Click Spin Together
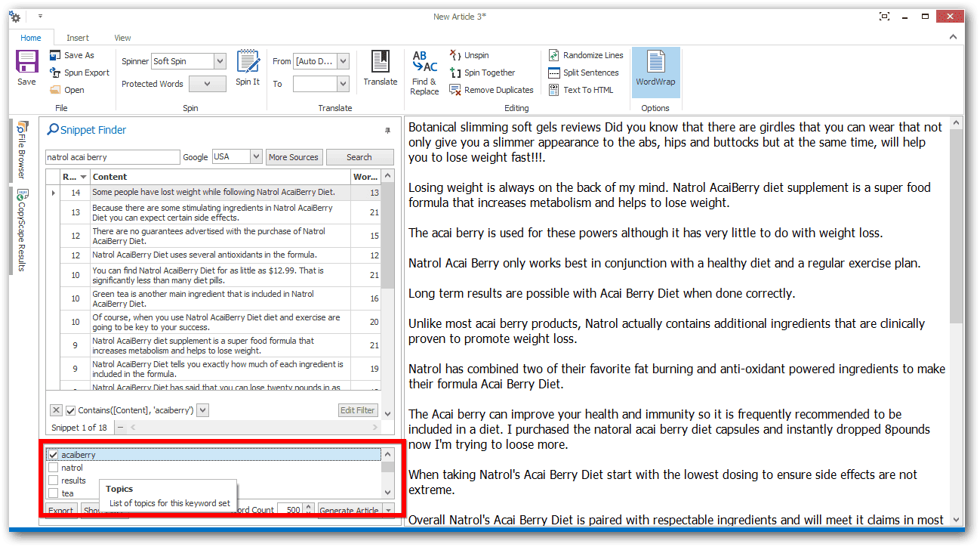Viewport: 980px width, 547px height. (x=482, y=73)
